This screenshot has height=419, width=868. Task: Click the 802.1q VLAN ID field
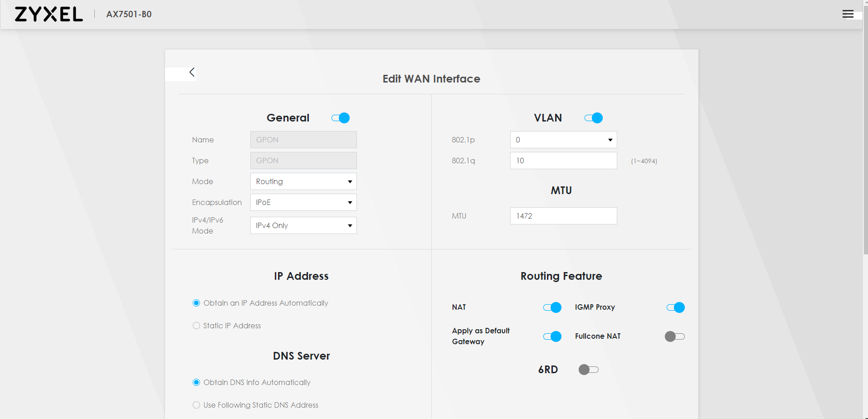563,161
